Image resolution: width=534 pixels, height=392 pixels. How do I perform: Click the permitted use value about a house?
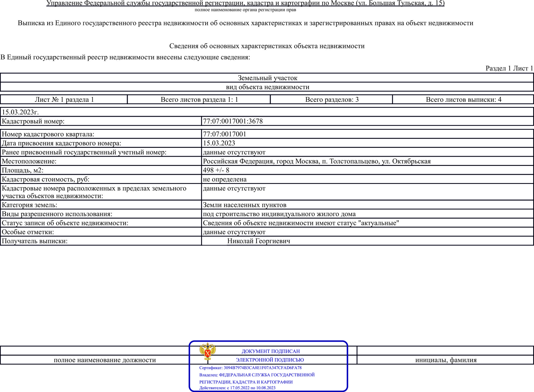click(279, 214)
